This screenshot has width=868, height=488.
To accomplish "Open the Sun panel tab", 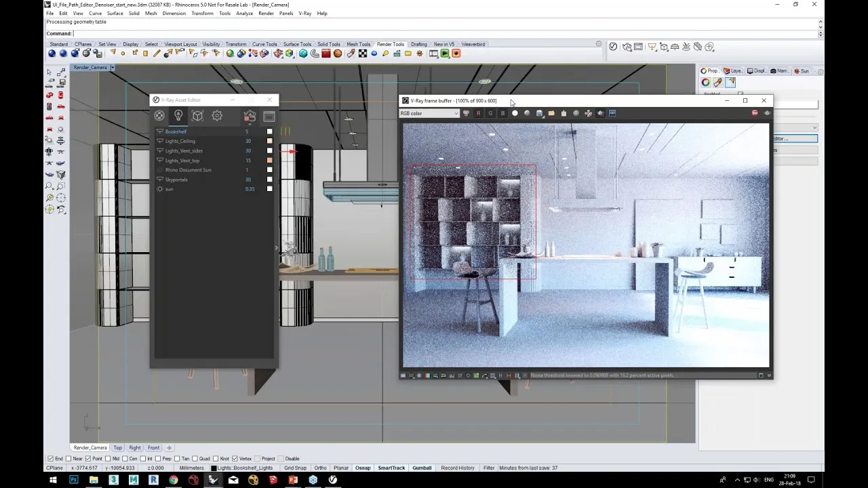I will pyautogui.click(x=802, y=71).
